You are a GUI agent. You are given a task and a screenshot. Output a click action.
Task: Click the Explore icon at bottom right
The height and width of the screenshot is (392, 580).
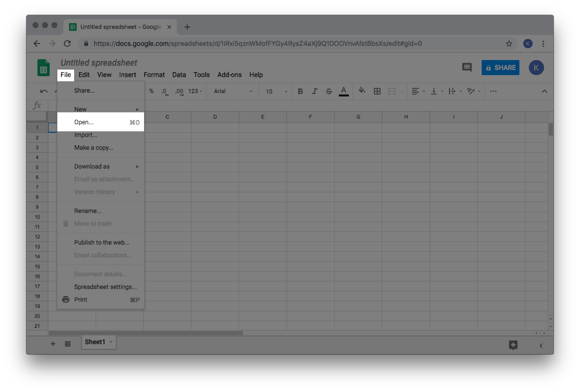tap(513, 345)
